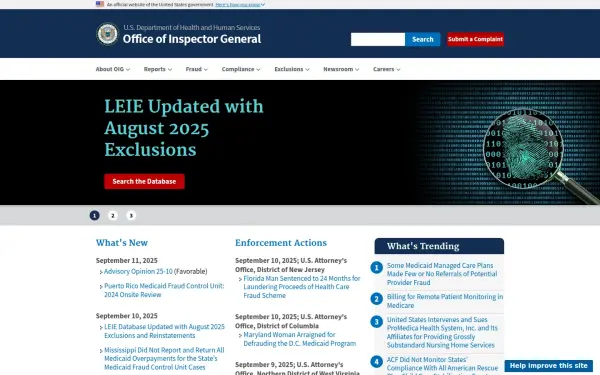
Task: Switch to carousel slide 2
Action: [112, 215]
